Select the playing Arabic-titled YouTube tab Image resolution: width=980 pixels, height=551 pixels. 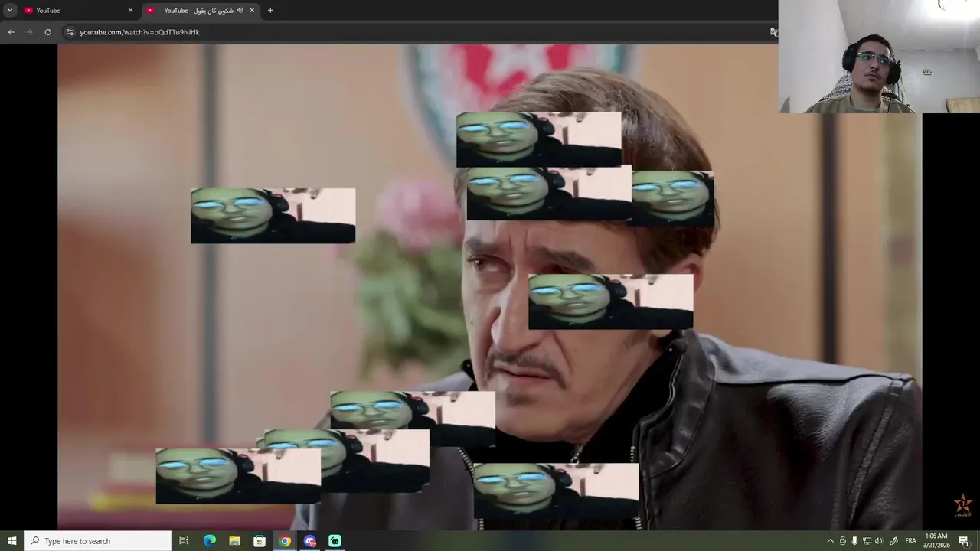click(x=201, y=10)
